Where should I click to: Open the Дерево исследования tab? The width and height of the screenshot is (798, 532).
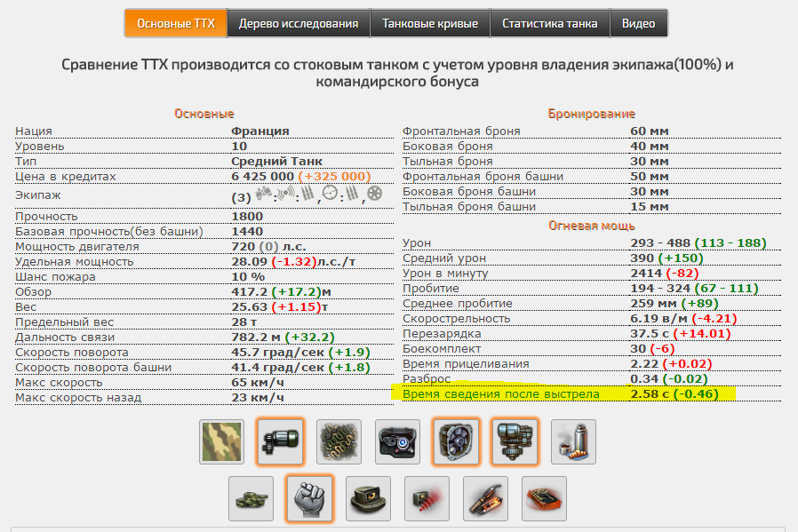click(x=299, y=23)
